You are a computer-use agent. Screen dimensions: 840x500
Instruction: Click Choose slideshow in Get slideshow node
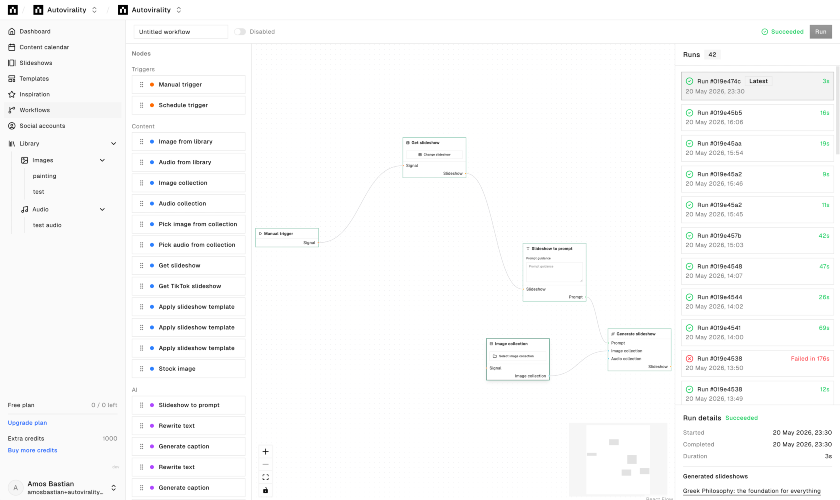pos(434,154)
